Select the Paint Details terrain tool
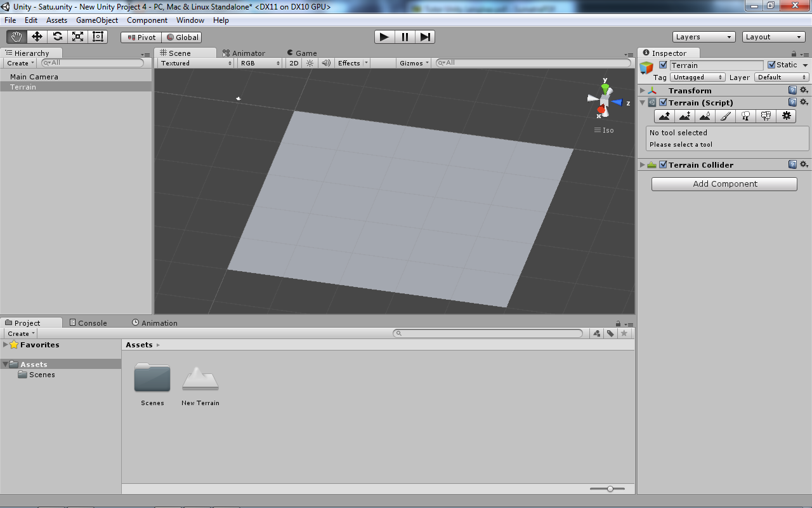 pyautogui.click(x=766, y=116)
